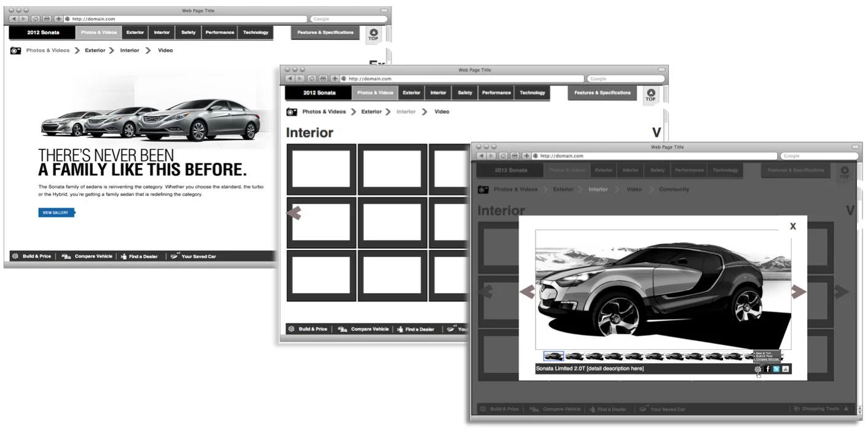This screenshot has width=868, height=432.
Task: Open the top-left Interior grid thumbnail
Action: 321,168
